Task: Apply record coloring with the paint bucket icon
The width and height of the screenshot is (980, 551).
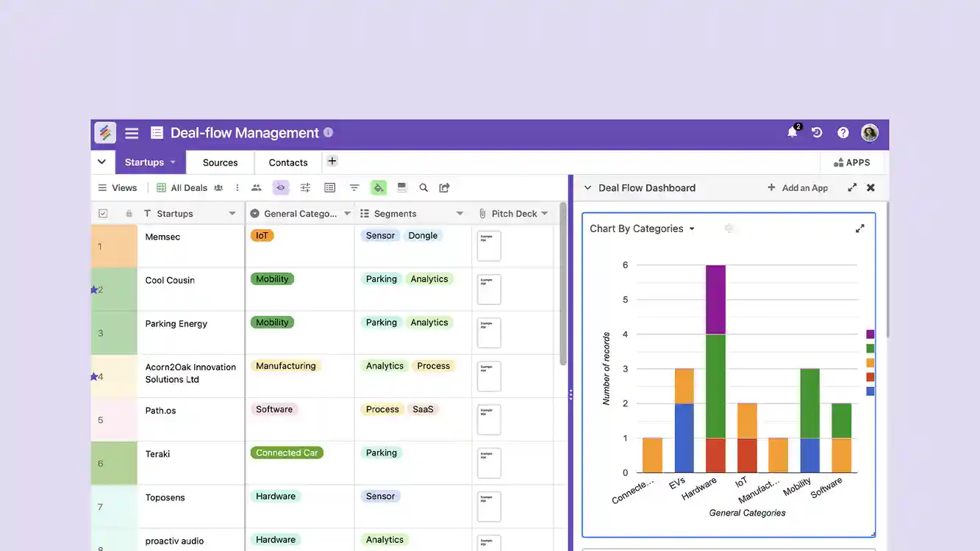Action: pos(379,187)
